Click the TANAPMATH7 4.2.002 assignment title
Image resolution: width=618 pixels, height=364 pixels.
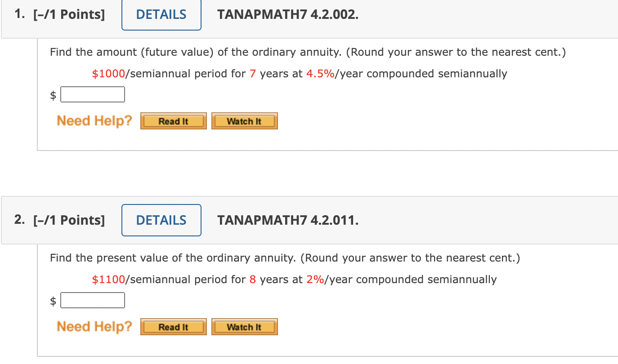tap(287, 14)
